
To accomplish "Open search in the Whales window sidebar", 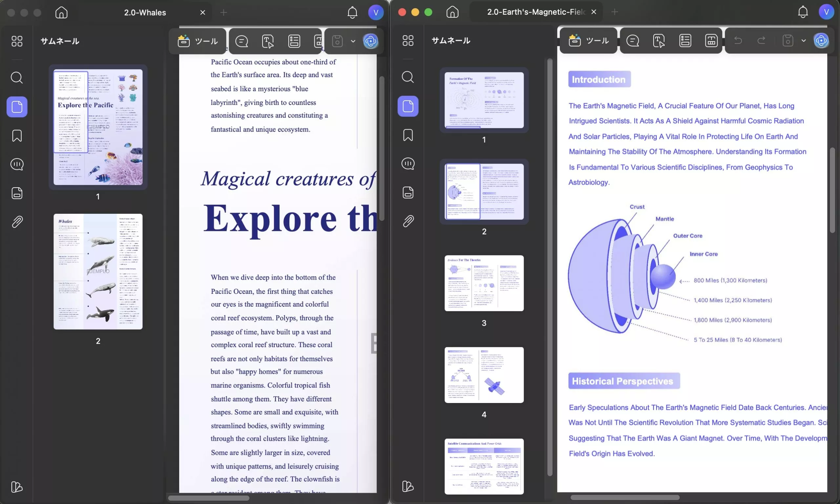I will click(17, 78).
